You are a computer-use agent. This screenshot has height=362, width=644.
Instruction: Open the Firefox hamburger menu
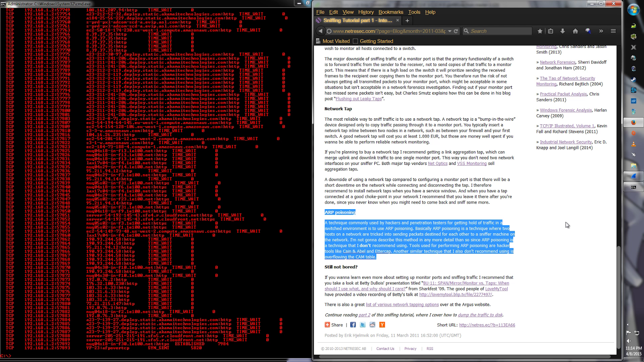[613, 31]
